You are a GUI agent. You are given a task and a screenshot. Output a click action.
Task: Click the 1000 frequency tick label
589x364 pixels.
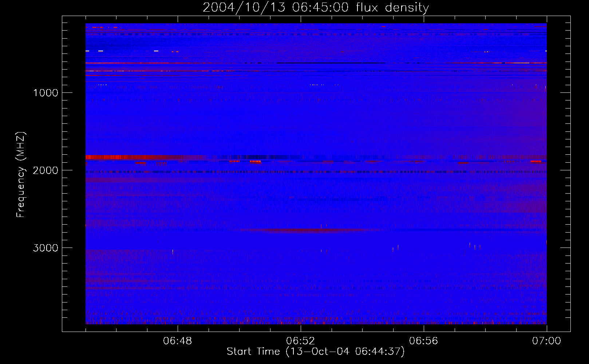(x=46, y=93)
